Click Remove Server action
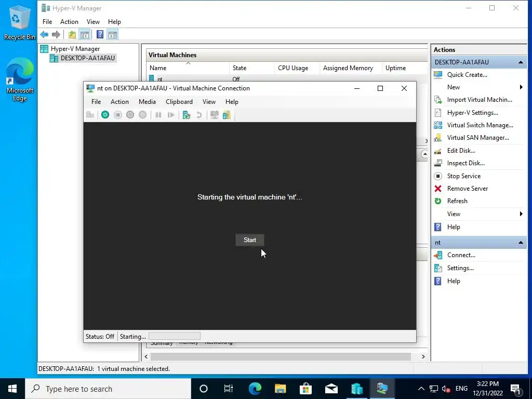Viewport: 532px width, 399px height. click(x=467, y=189)
